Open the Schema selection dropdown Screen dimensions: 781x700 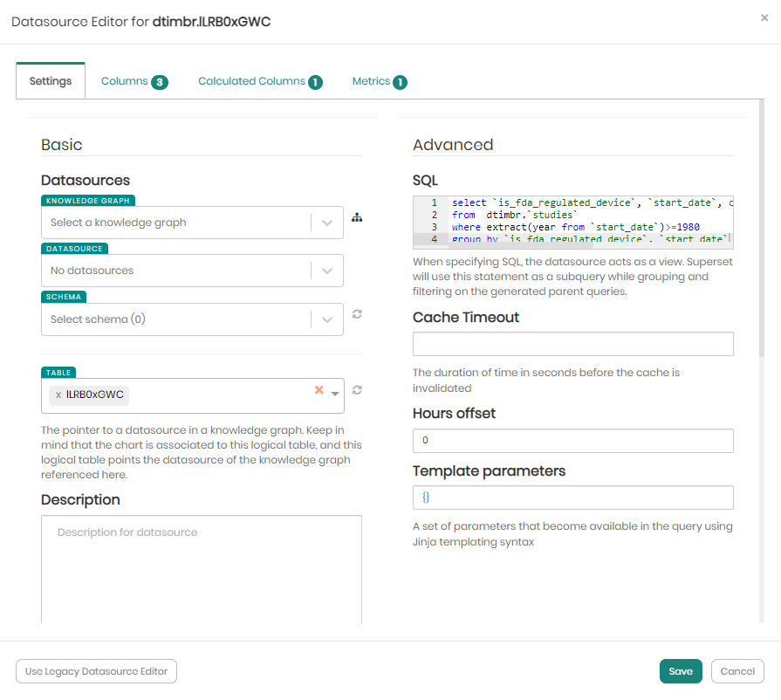[327, 319]
